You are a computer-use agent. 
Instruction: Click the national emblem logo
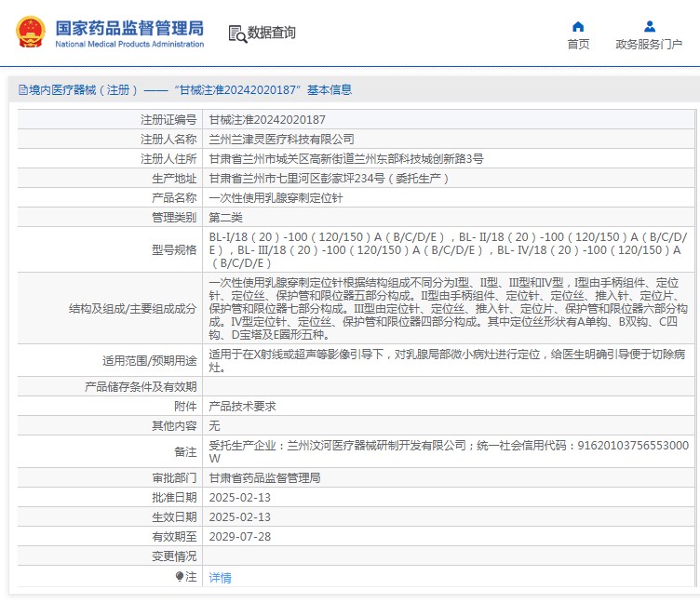tap(31, 32)
